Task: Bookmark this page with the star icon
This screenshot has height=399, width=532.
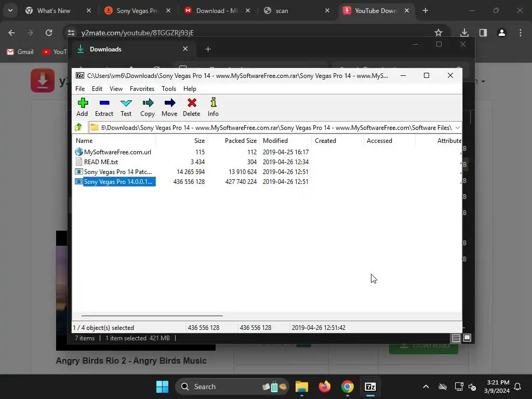Action: [438, 33]
